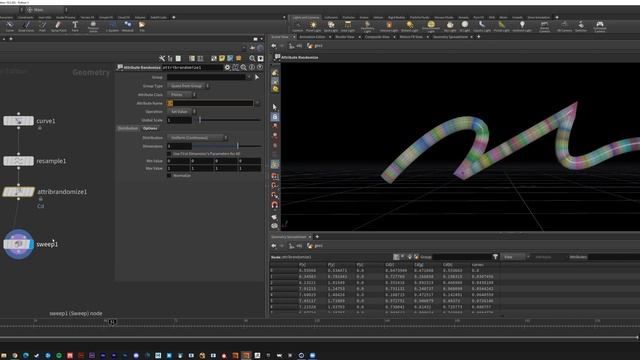640x360 pixels.
Task: Add a Stereo Camera from shelf
Action: pyautogui.click(x=544, y=27)
